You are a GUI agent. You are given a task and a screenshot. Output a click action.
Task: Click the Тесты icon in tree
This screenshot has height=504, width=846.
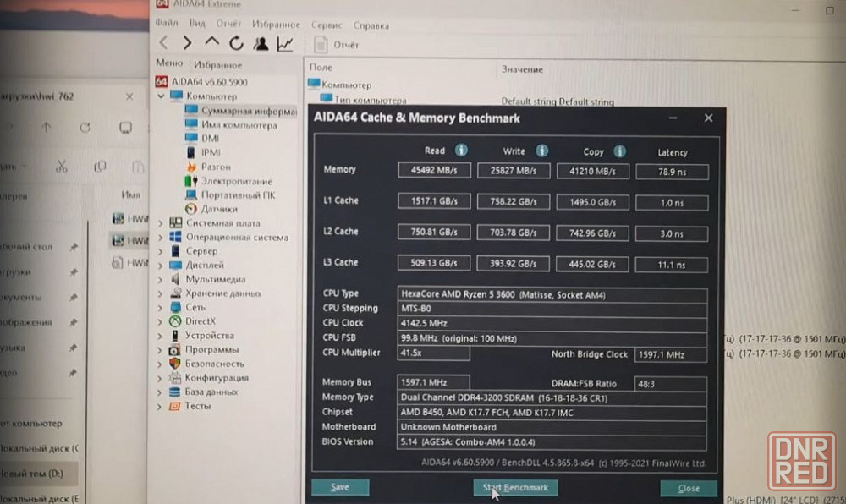pos(174,406)
